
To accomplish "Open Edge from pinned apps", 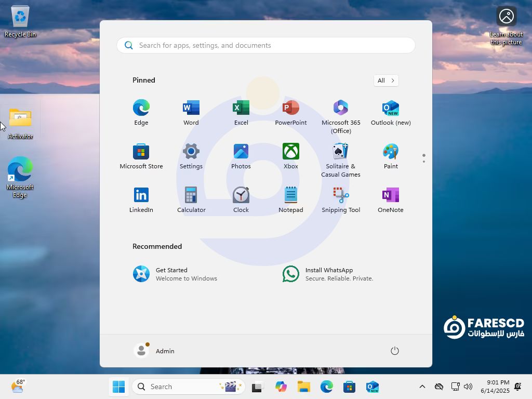I will pyautogui.click(x=141, y=113).
